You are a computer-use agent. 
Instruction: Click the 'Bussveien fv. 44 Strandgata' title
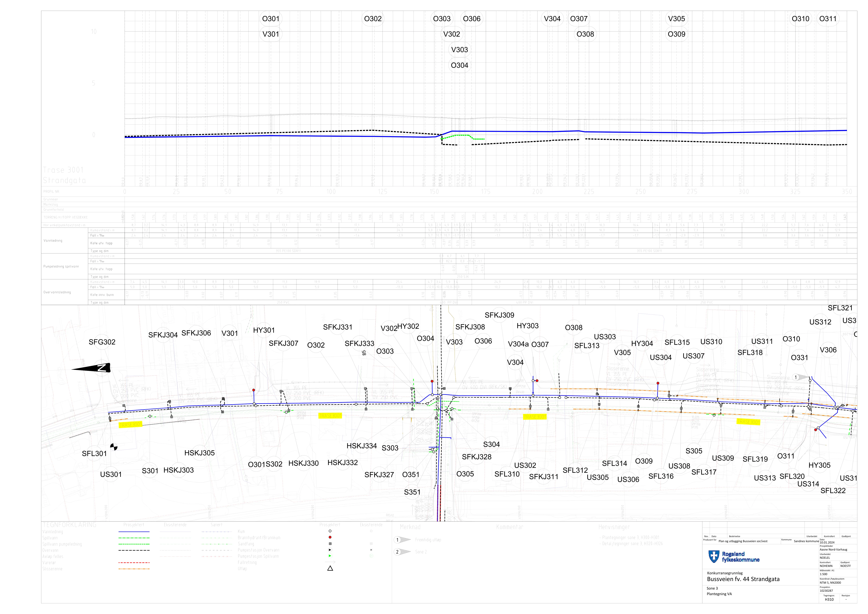pyautogui.click(x=743, y=579)
